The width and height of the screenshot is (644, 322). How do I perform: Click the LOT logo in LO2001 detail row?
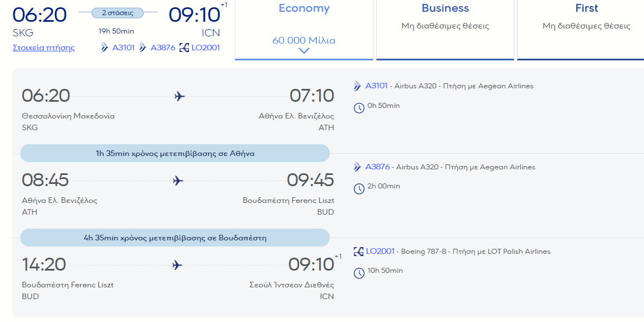coord(359,252)
